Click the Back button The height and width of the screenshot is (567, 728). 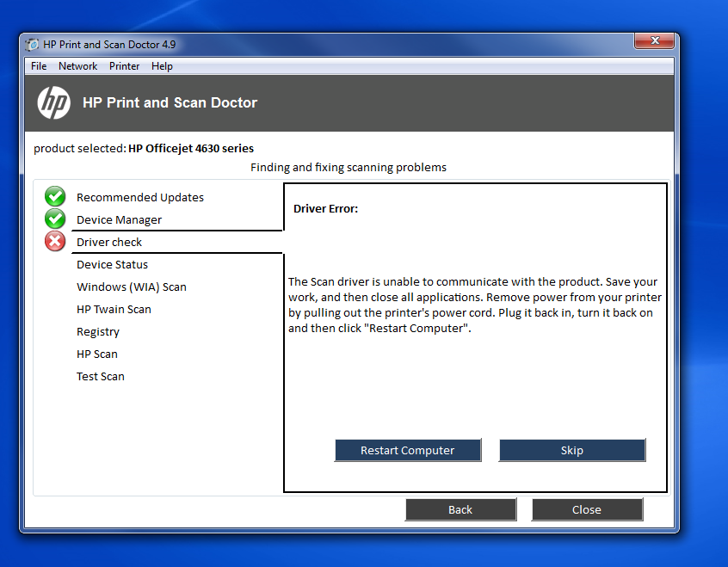point(460,509)
